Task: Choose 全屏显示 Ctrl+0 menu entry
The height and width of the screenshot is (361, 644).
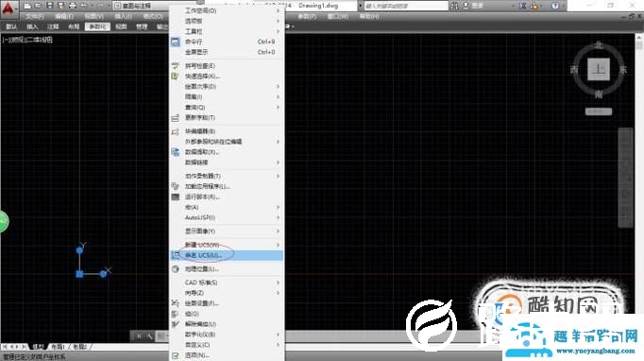Action: point(227,52)
